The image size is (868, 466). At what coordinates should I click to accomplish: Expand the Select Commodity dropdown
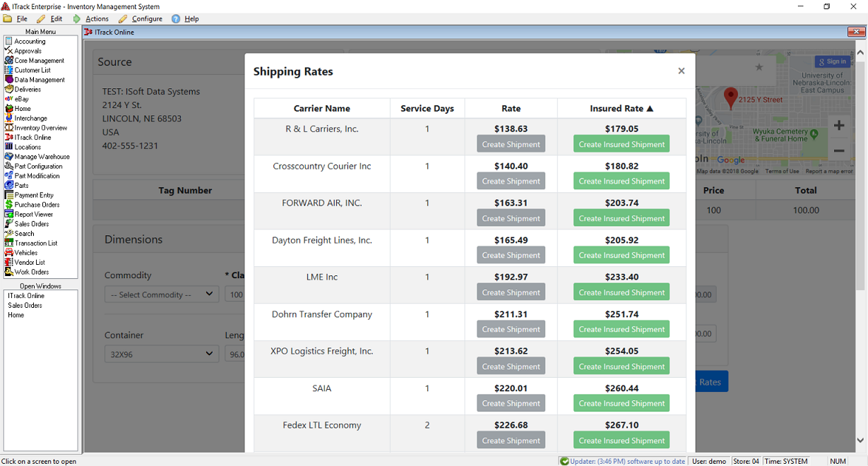[161, 294]
